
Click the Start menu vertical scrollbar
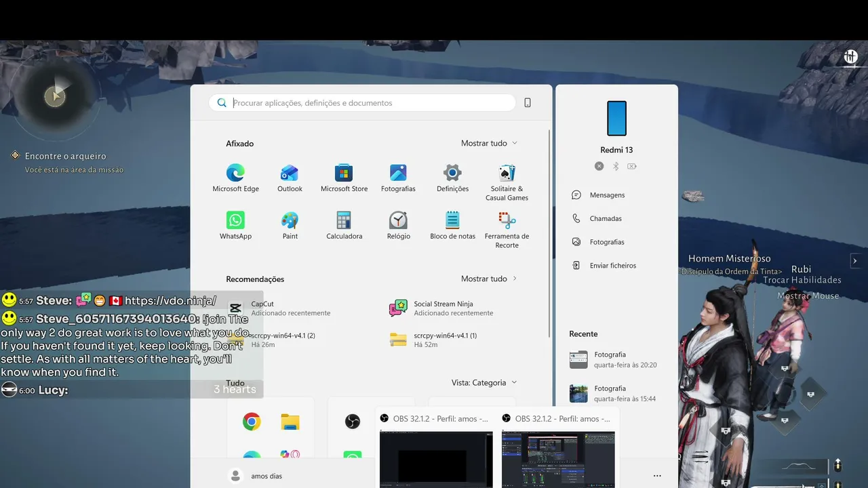[549, 234]
